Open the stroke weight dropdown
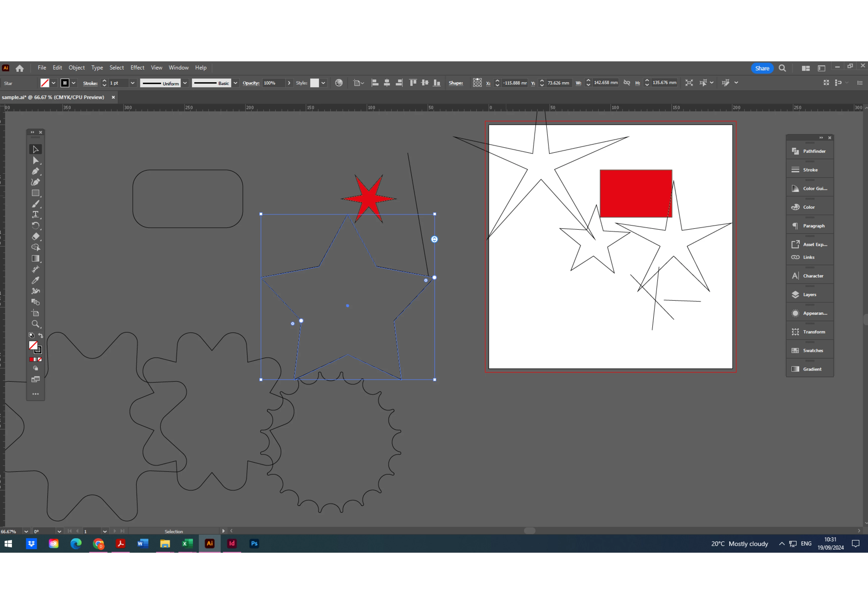This screenshot has height=614, width=868. click(x=133, y=83)
